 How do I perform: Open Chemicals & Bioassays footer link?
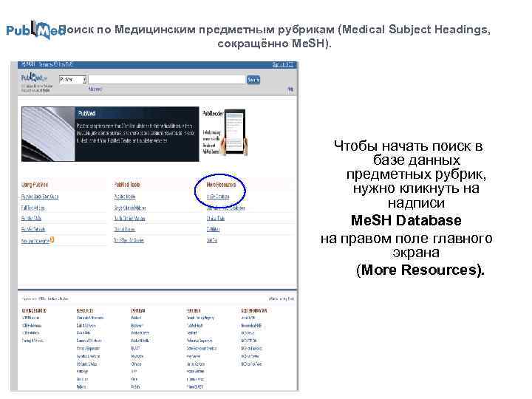tap(90, 318)
